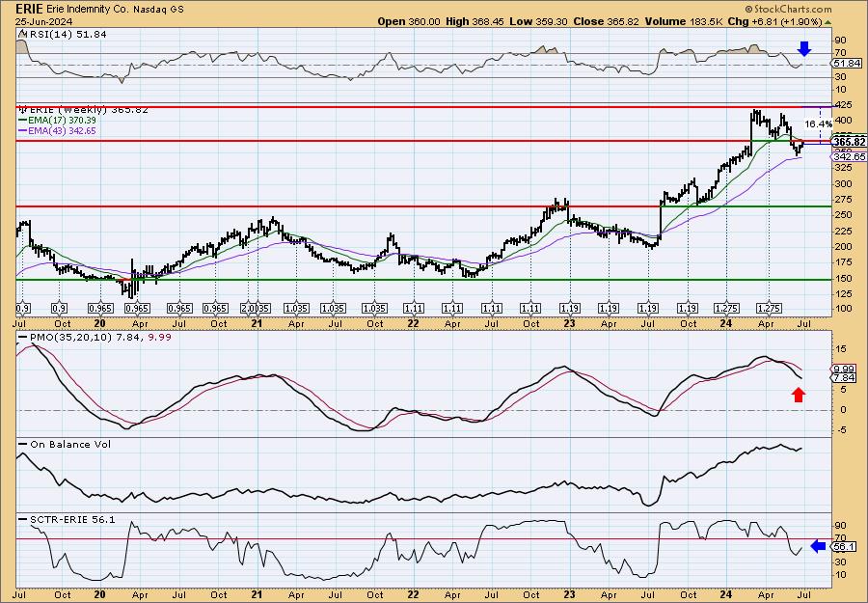Click the 150 price axis label
This screenshot has width=868, height=603.
tap(843, 278)
